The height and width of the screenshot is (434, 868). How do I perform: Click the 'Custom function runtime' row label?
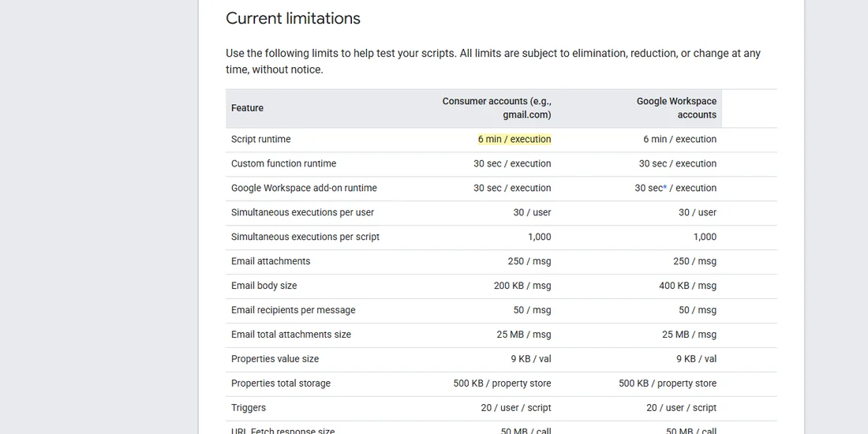pyautogui.click(x=283, y=164)
